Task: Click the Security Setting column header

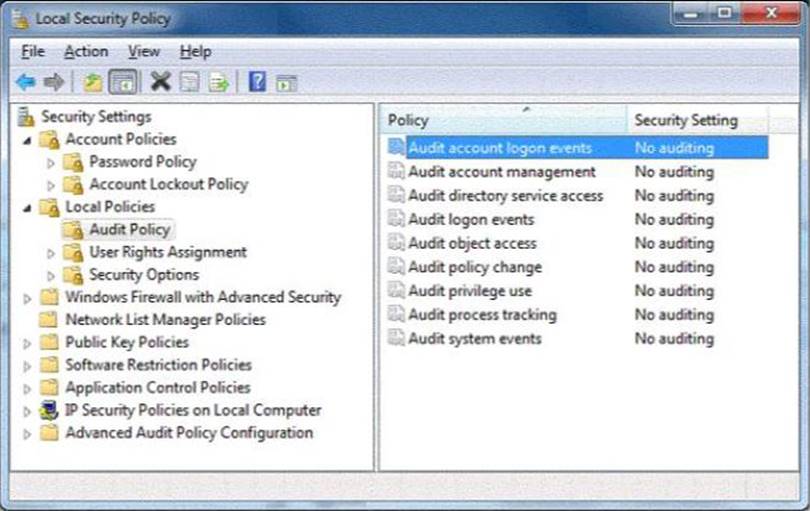Action: pyautogui.click(x=686, y=120)
